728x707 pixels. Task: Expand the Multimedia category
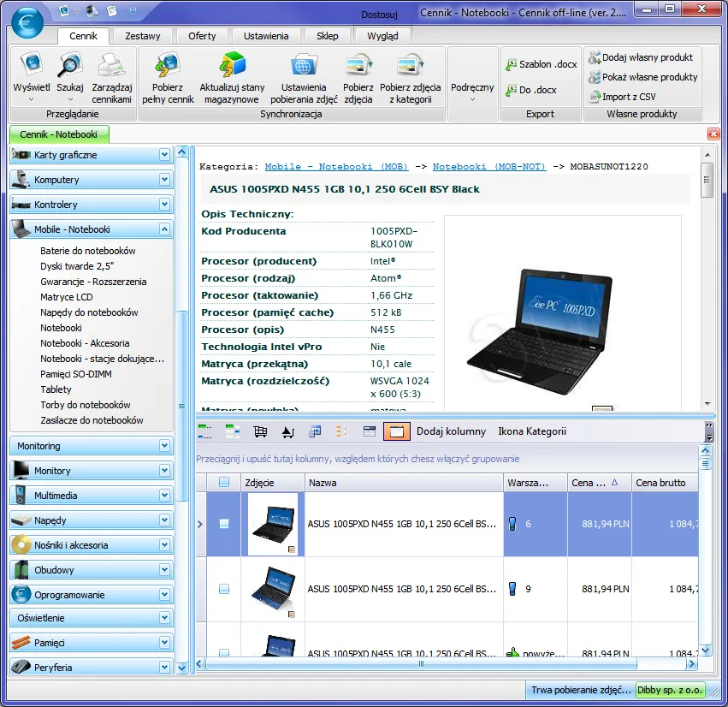pyautogui.click(x=164, y=496)
